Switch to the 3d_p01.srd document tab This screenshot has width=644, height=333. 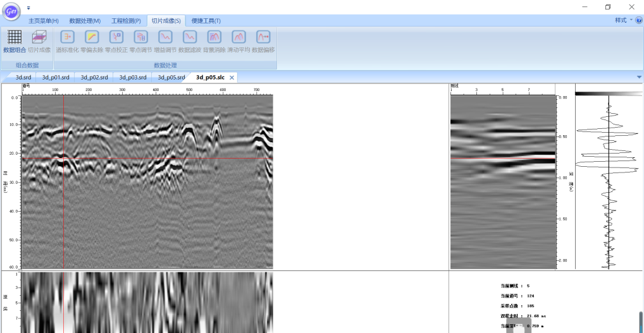tap(56, 77)
